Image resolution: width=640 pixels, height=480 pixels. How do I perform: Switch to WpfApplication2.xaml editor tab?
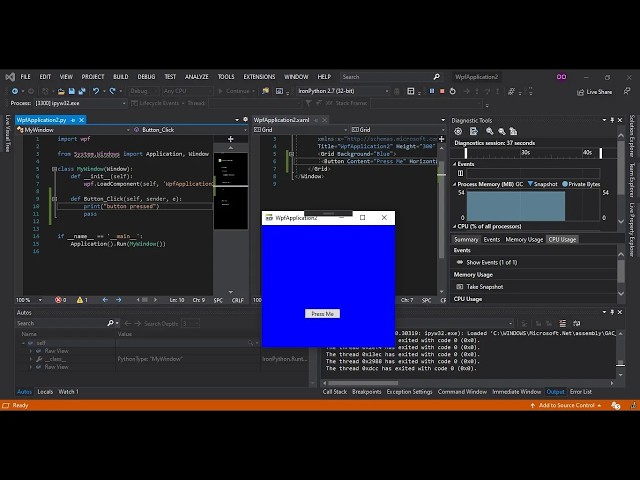[281, 120]
